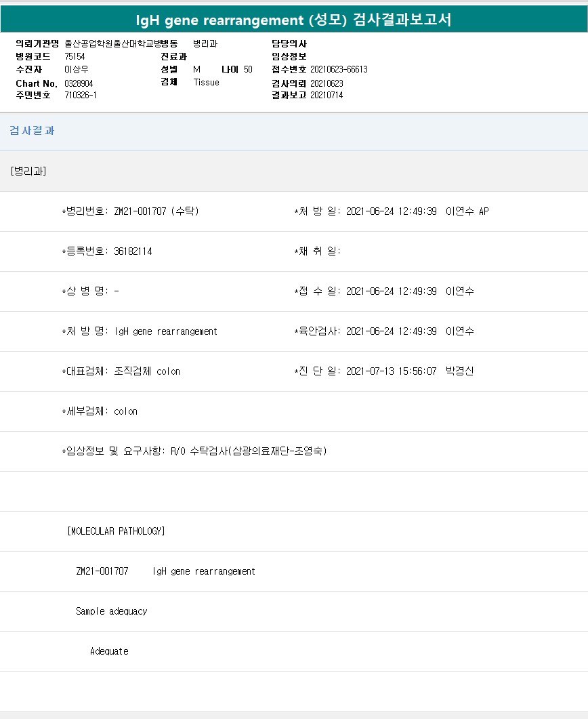This screenshot has width=588, height=719.
Task: Click the Sample adequacy label
Action: point(111,611)
